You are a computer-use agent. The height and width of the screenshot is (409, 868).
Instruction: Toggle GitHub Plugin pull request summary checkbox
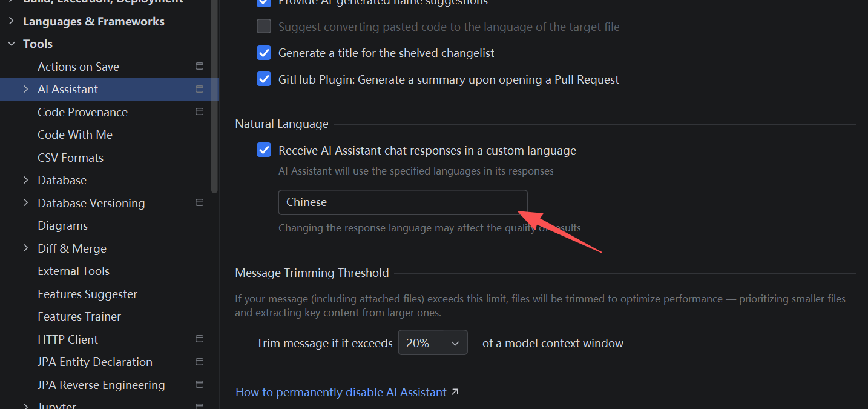point(264,79)
